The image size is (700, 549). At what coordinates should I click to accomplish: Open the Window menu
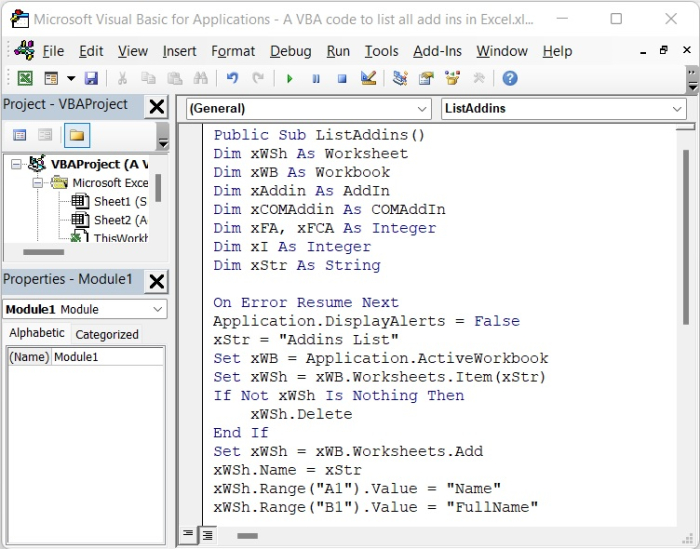502,51
